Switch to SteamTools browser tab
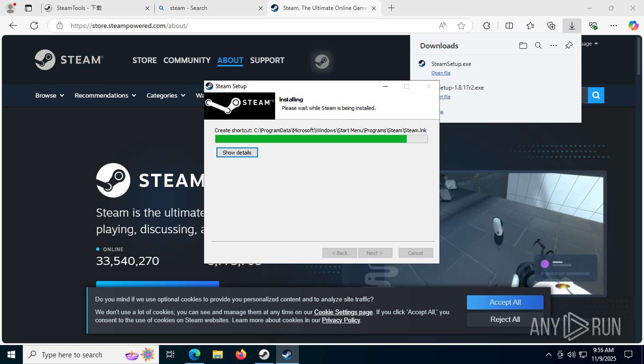The width and height of the screenshot is (644, 364). click(x=97, y=8)
